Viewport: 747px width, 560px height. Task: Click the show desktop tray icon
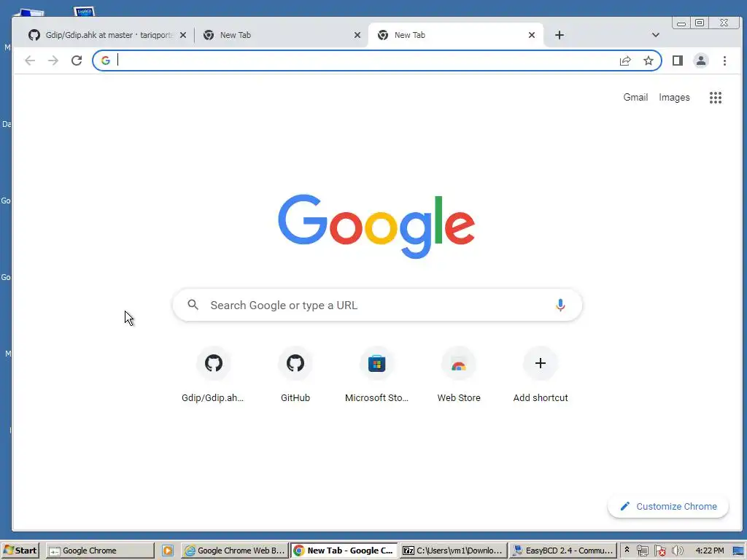pyautogui.click(x=738, y=551)
